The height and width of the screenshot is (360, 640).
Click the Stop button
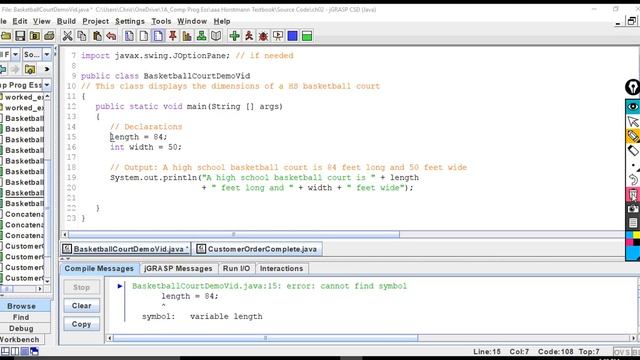point(82,287)
